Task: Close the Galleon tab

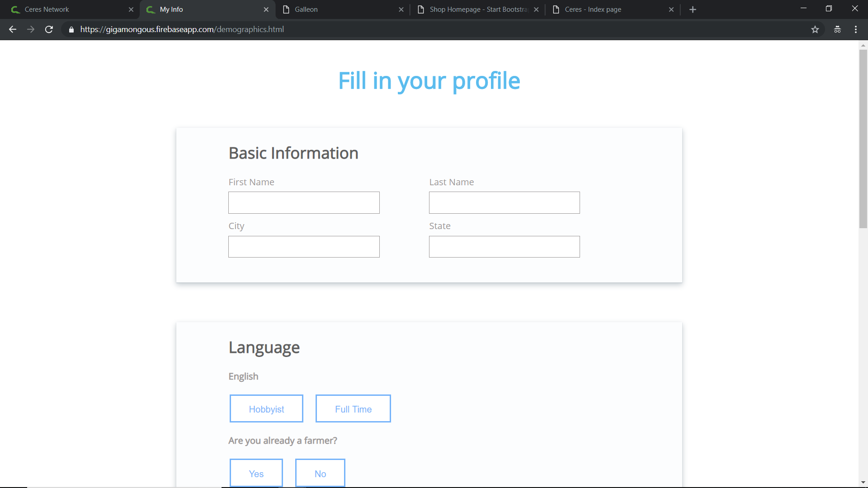Action: tap(401, 9)
